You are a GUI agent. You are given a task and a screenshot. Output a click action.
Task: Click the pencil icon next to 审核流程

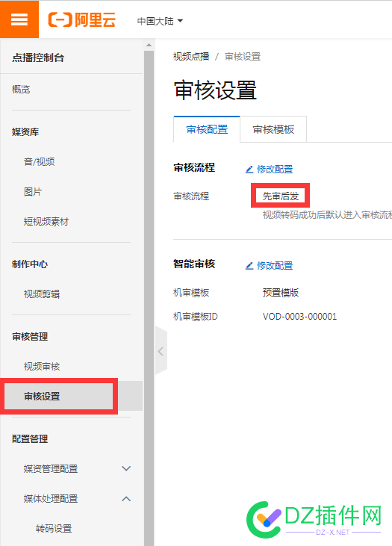(x=249, y=170)
